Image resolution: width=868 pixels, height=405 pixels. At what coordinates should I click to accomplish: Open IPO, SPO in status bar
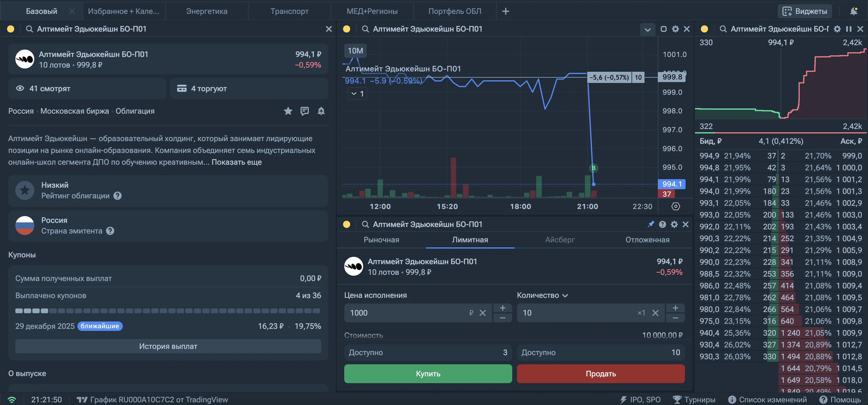[640, 400]
